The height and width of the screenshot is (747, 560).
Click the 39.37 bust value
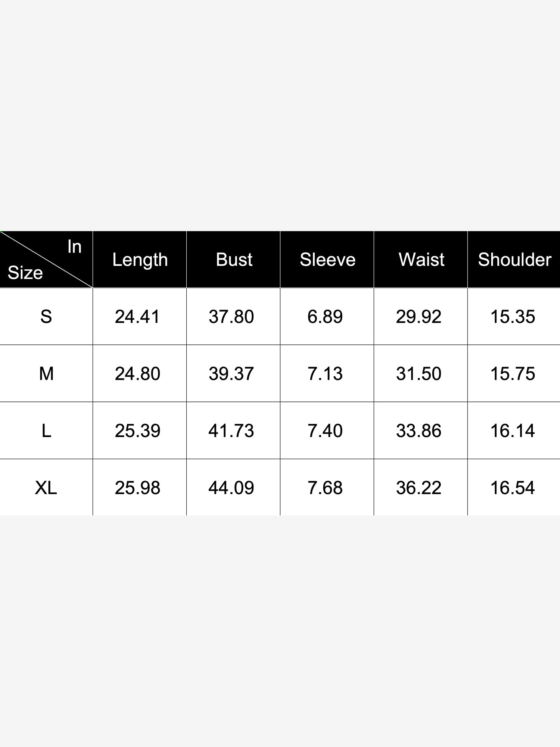pos(231,373)
